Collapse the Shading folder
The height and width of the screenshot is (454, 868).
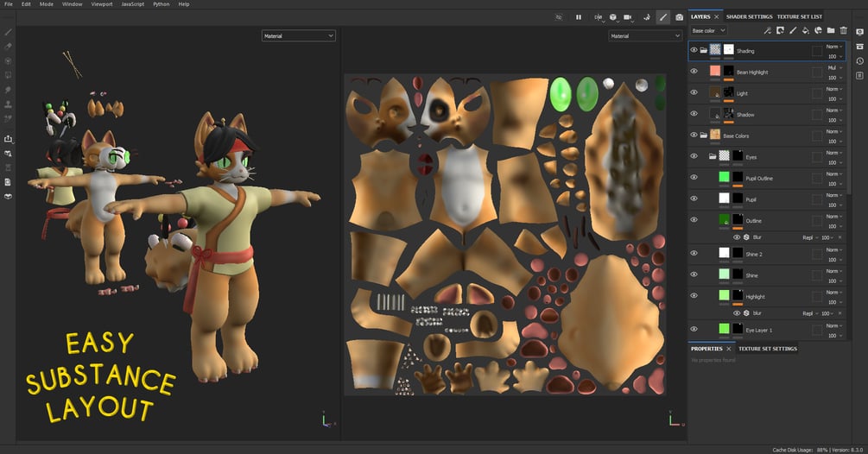703,50
